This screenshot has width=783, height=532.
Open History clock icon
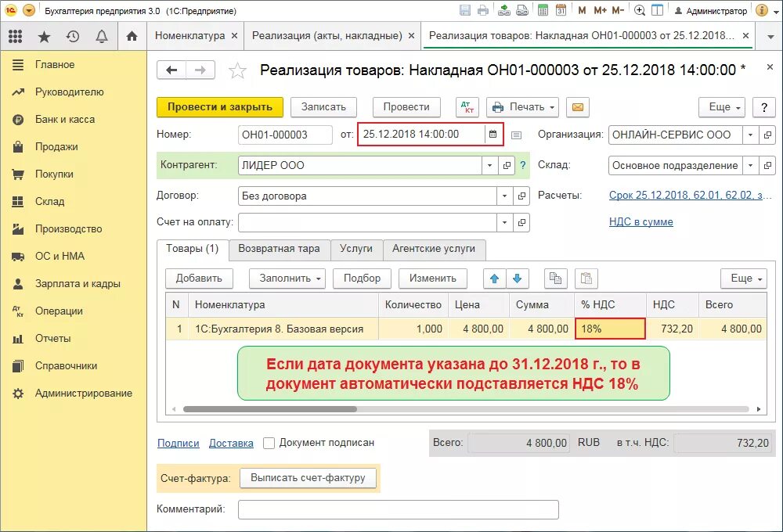[x=73, y=36]
